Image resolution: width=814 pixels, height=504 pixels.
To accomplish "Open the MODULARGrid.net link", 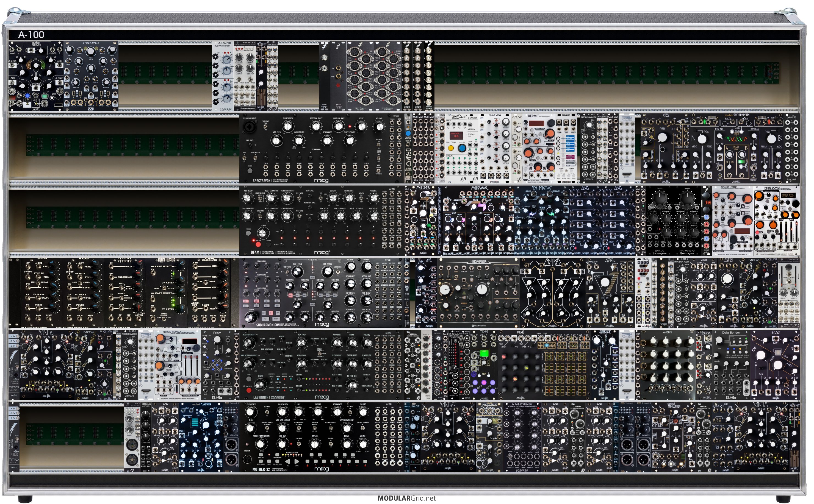I will click(x=406, y=498).
